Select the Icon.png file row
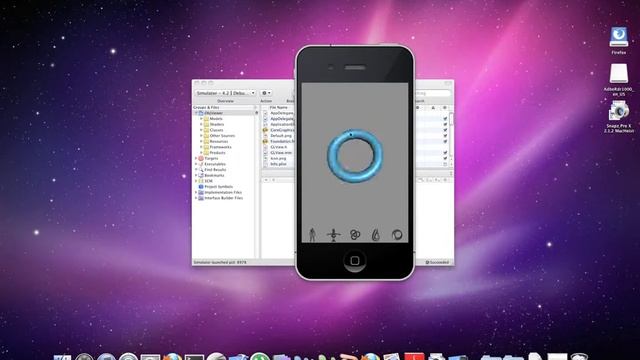 (279, 158)
